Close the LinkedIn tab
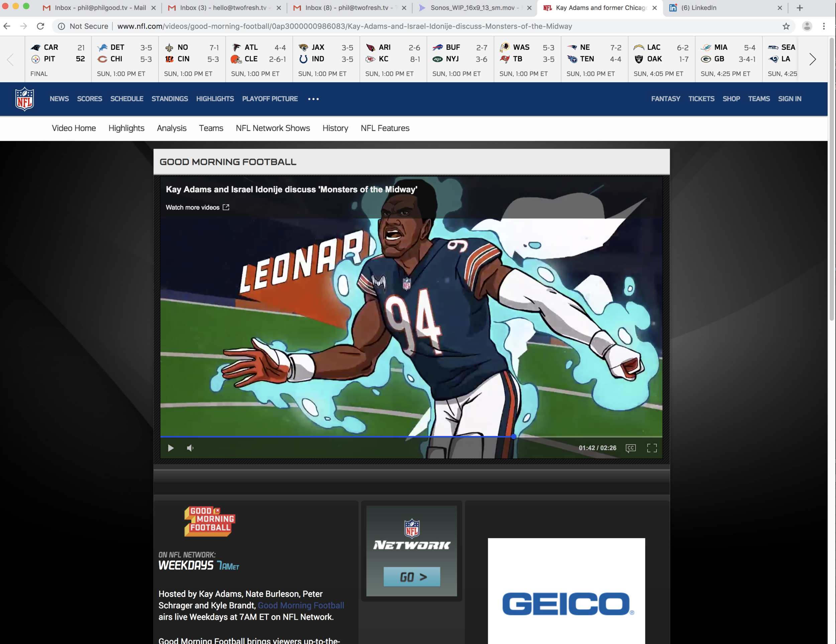The image size is (836, 644). click(780, 8)
